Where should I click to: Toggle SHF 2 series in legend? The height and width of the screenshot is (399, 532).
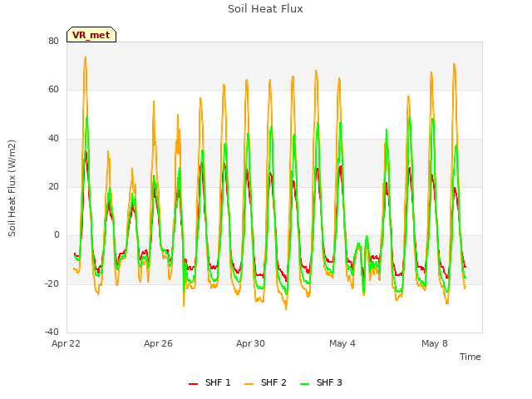[x=265, y=382]
